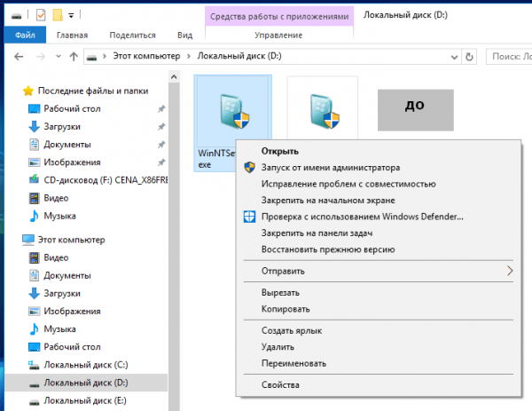Go up one folder level arrow
The height and width of the screenshot is (411, 532).
tap(74, 57)
